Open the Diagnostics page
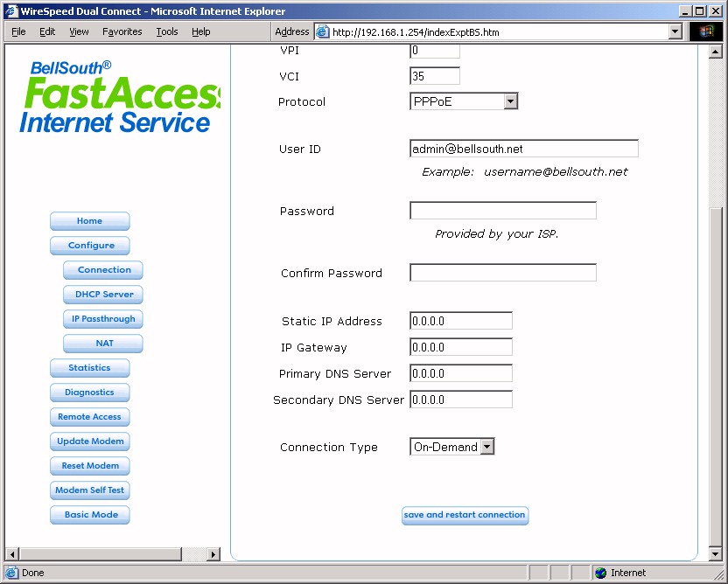The width and height of the screenshot is (728, 584). (x=89, y=393)
